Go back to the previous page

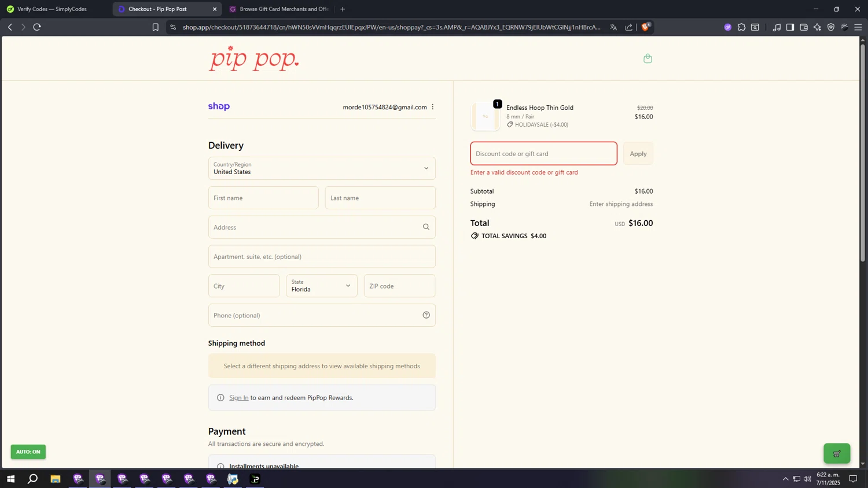(x=10, y=27)
